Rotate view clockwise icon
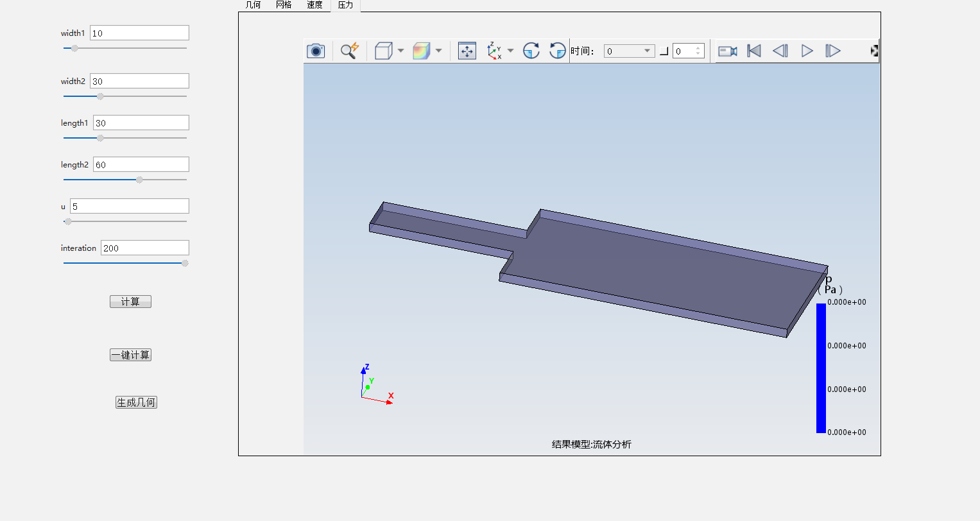The width and height of the screenshot is (980, 521). 531,51
